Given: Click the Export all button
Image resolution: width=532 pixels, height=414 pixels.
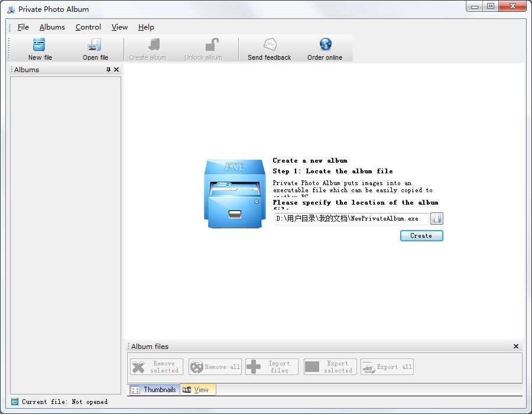Looking at the screenshot, I should click(387, 367).
